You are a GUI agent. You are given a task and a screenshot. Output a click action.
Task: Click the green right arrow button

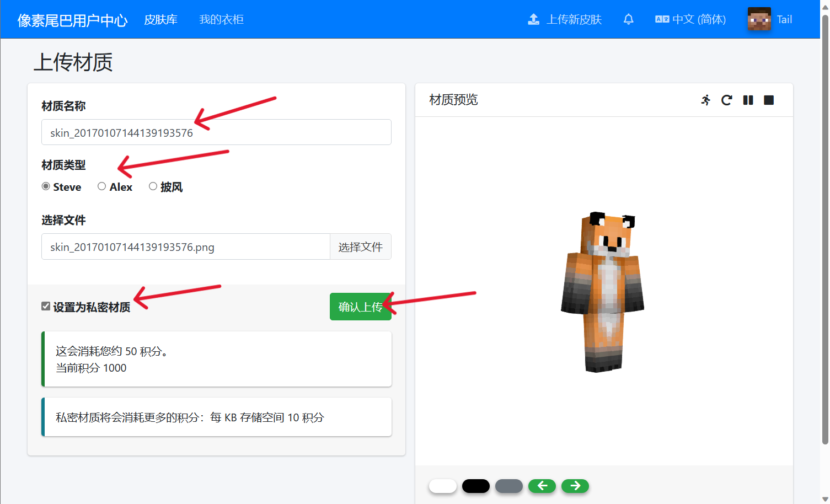coord(575,486)
